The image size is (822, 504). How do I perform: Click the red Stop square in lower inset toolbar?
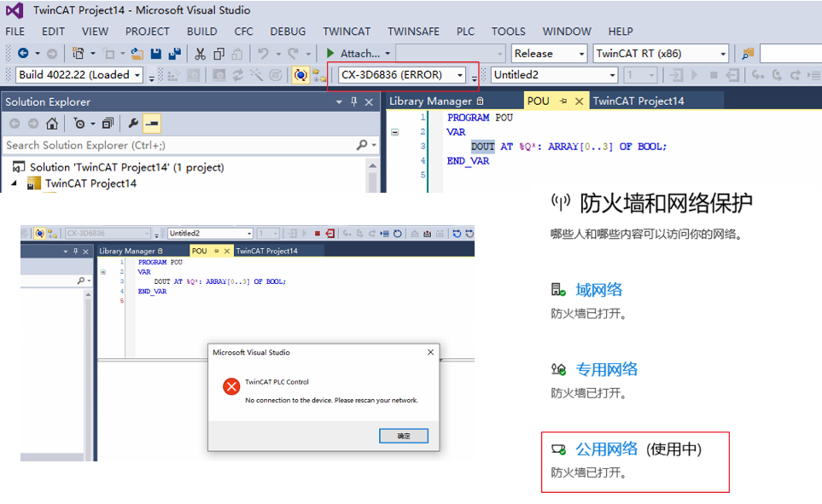click(318, 234)
